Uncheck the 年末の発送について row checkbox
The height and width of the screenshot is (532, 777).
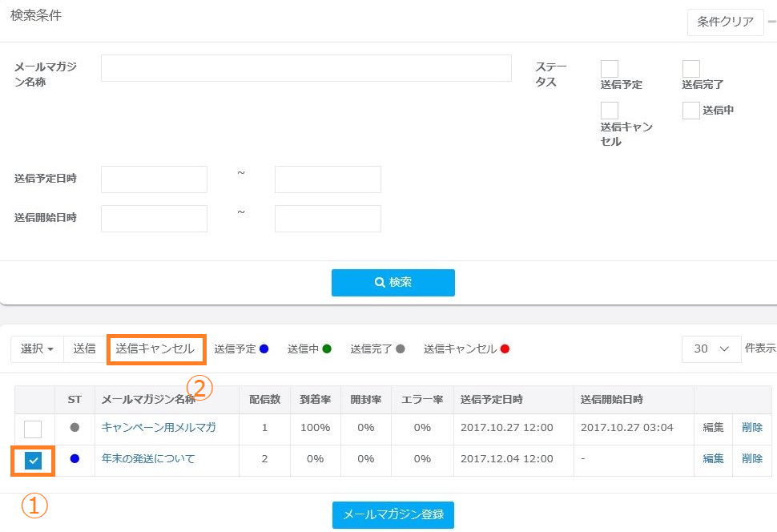(x=33, y=460)
